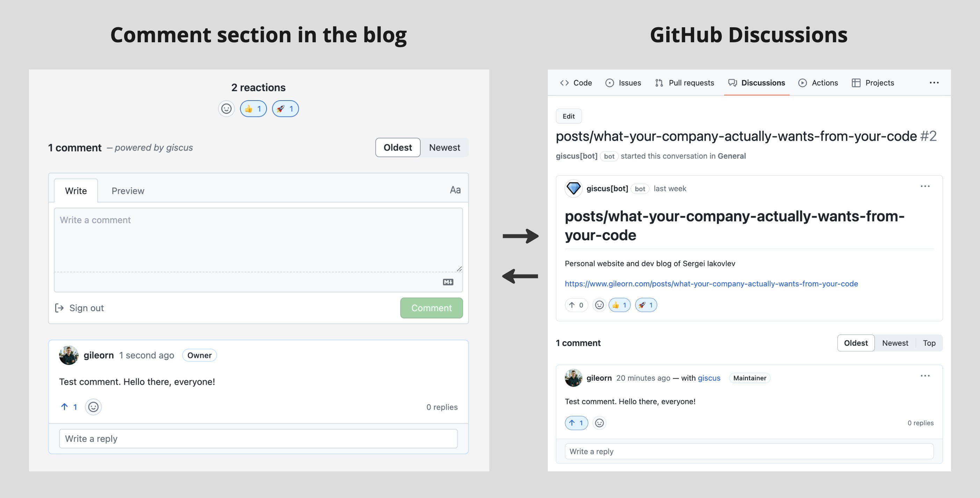Click the green Comment submit button
This screenshot has width=980, height=498.
pos(431,307)
